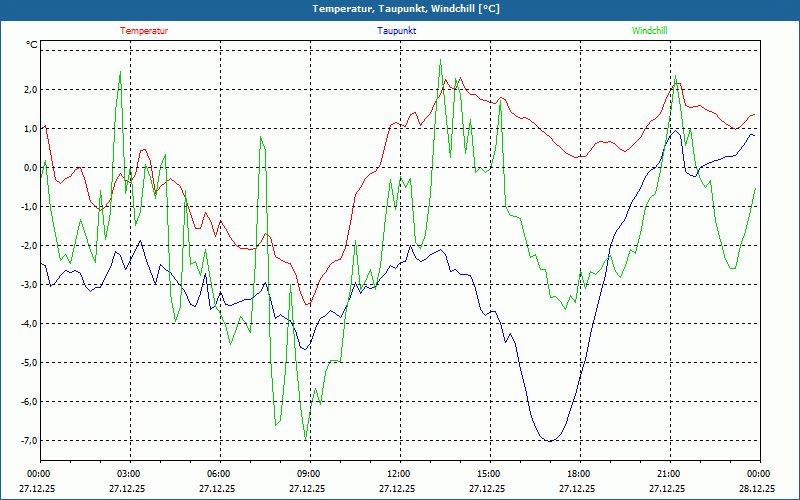800x500 pixels.
Task: Click the 15:00 time axis label
Action: [488, 474]
